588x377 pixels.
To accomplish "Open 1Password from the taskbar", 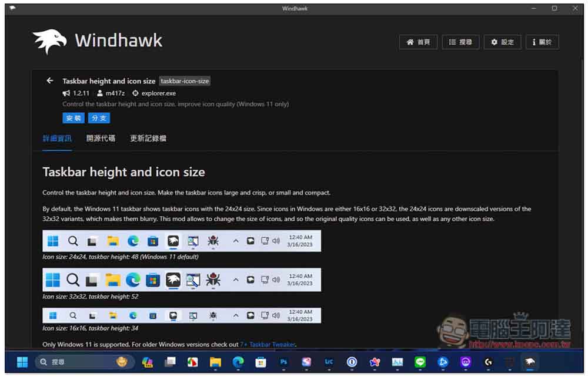I will pyautogui.click(x=352, y=362).
